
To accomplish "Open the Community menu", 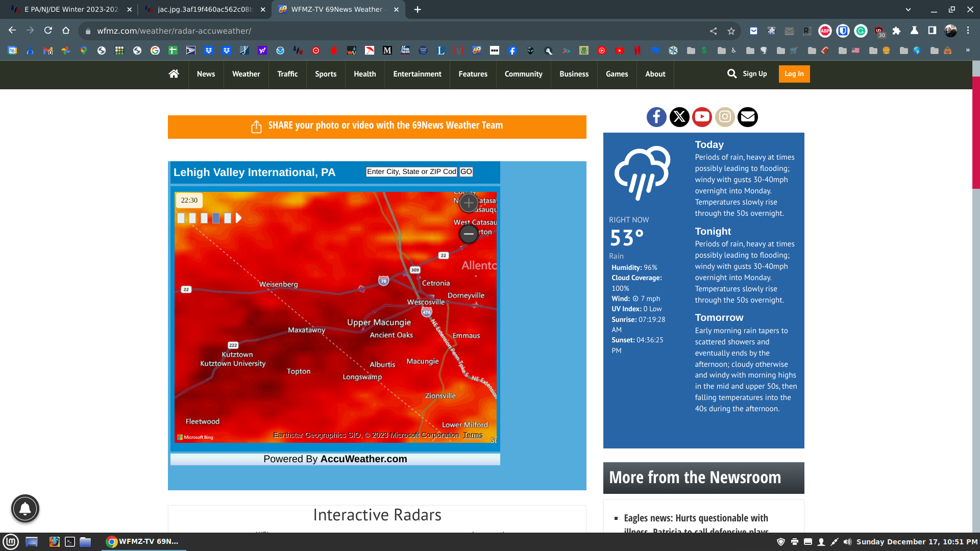I will click(x=523, y=74).
